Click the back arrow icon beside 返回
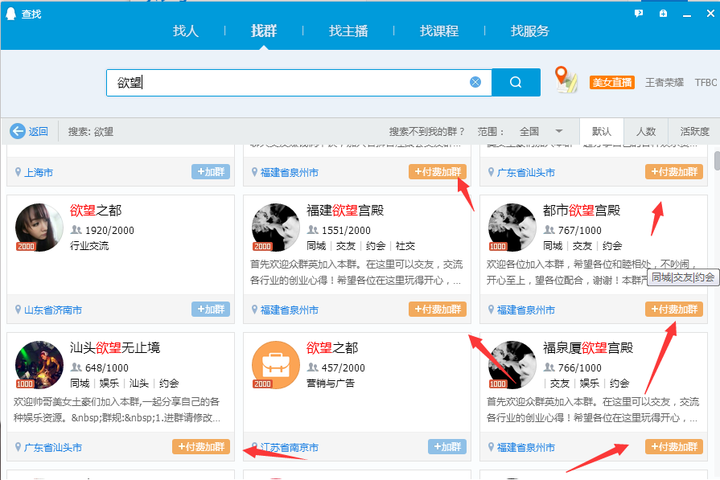Screen dimensions: 720x480 pos(17,131)
